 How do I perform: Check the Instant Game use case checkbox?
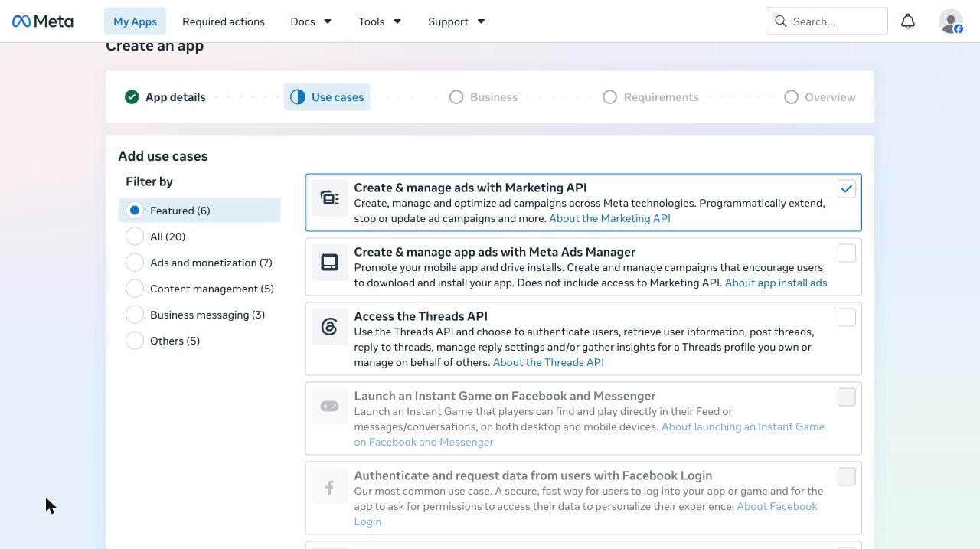pyautogui.click(x=846, y=397)
